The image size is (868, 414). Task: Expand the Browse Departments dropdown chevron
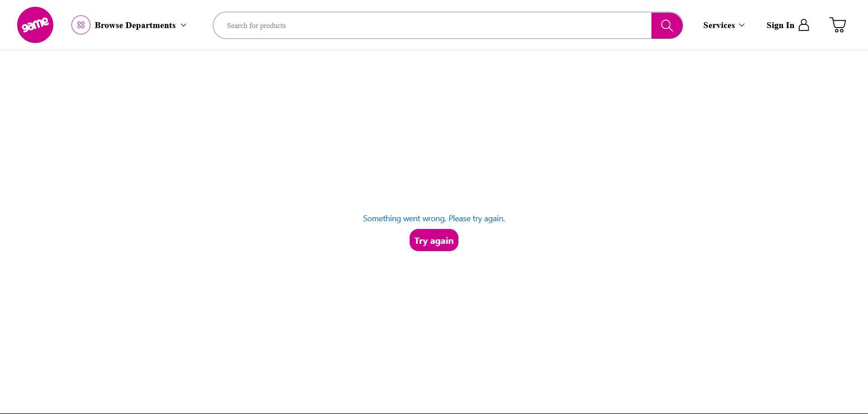tap(184, 25)
